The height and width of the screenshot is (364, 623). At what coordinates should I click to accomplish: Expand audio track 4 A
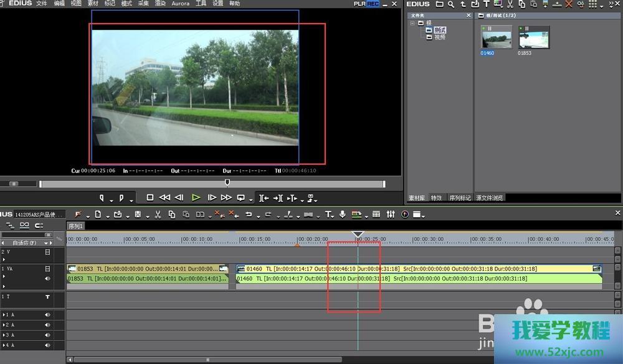click(x=4, y=345)
